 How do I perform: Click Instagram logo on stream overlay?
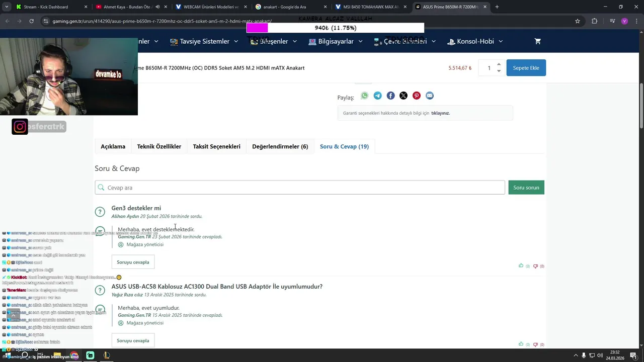coord(20,127)
